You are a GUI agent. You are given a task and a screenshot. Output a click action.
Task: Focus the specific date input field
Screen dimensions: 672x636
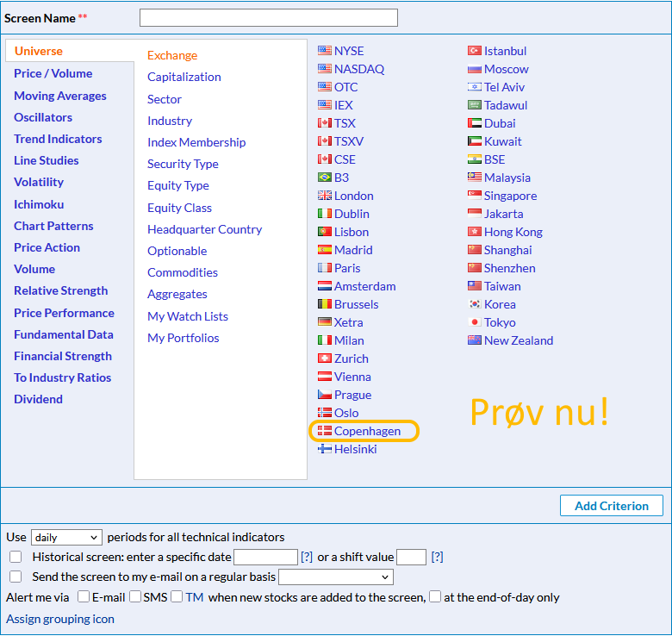coord(265,557)
